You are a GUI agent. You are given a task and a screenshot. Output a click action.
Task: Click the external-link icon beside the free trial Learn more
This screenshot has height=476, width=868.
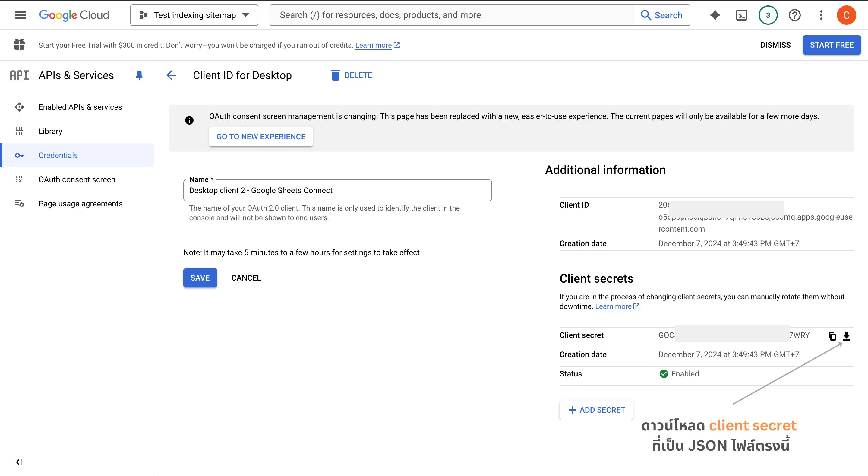coord(397,45)
